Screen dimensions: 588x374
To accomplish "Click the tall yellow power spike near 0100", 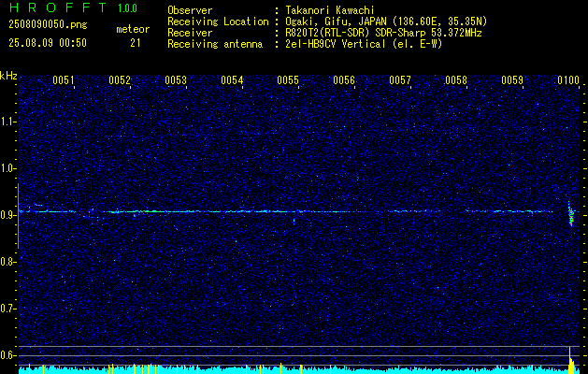I will click(570, 360).
